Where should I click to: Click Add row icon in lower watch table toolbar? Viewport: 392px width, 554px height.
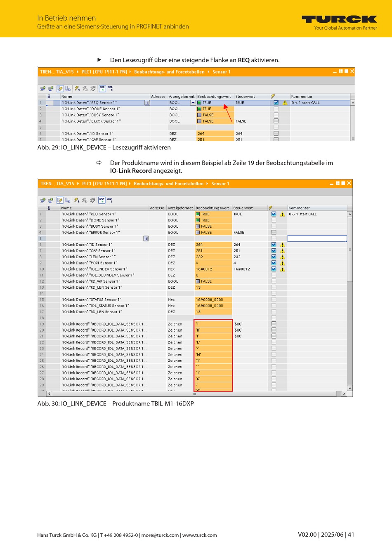pos(51,200)
